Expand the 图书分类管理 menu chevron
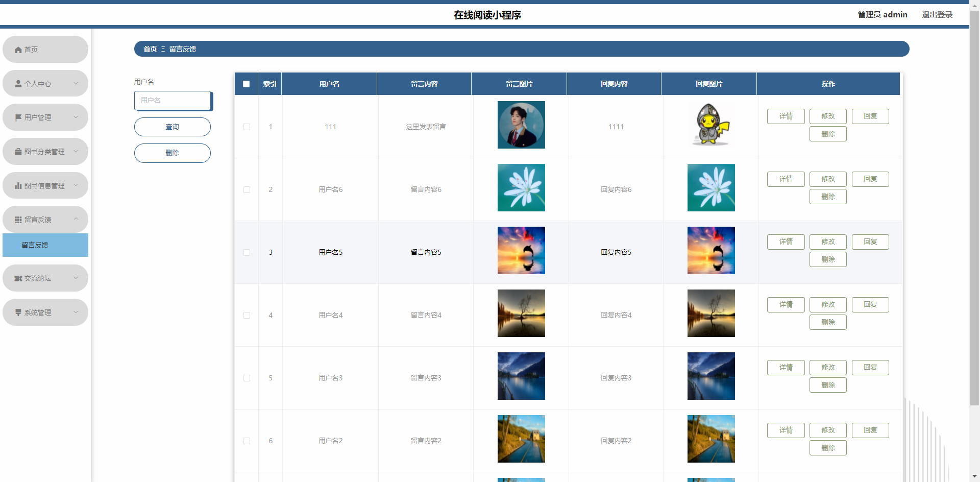This screenshot has height=482, width=980. (x=76, y=151)
